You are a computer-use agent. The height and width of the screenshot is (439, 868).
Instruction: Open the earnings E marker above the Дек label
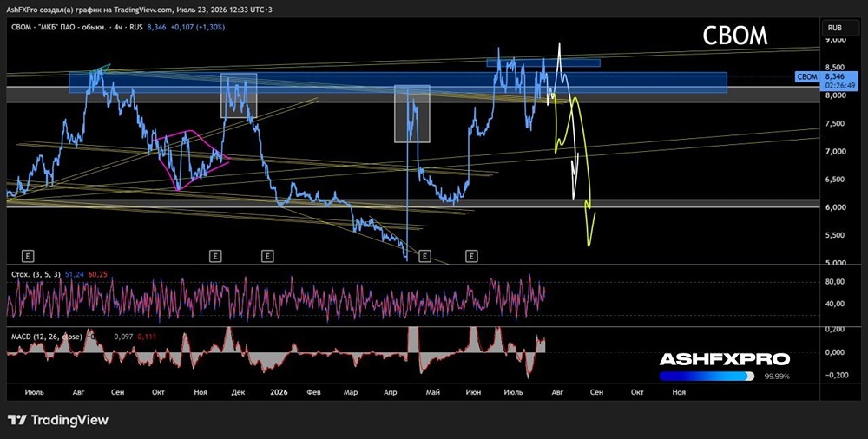tap(215, 256)
